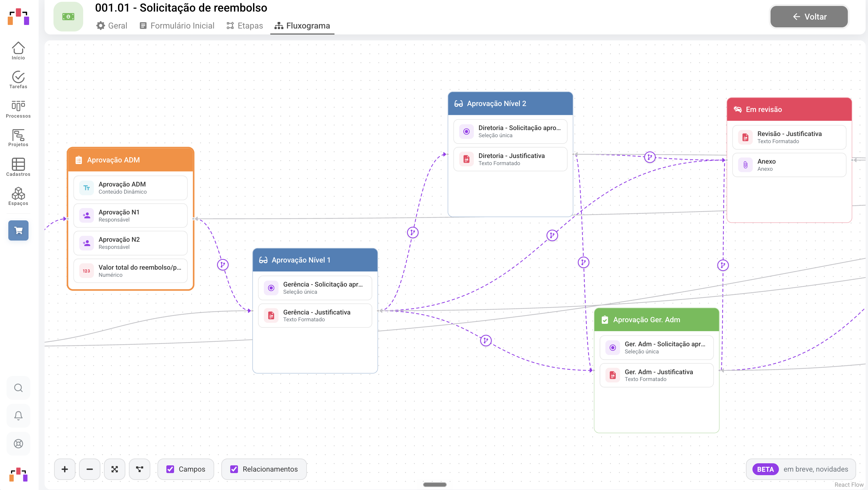The image size is (868, 490).
Task: Open Cadastros in the sidebar
Action: (x=18, y=167)
